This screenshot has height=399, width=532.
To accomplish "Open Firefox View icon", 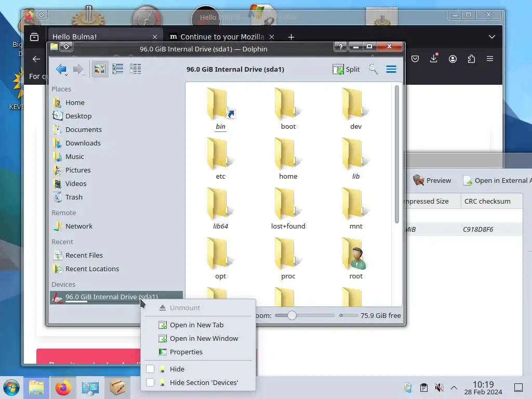I will [34, 37].
